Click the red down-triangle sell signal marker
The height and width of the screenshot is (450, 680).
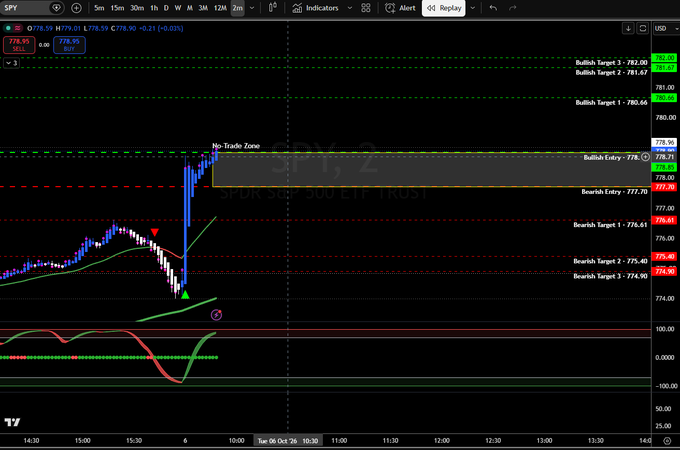click(155, 232)
